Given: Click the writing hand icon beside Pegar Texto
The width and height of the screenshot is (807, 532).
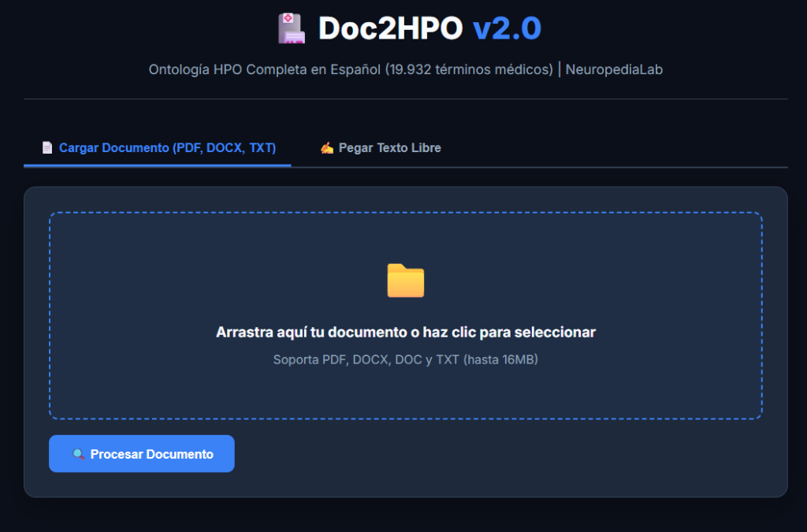Looking at the screenshot, I should 327,148.
